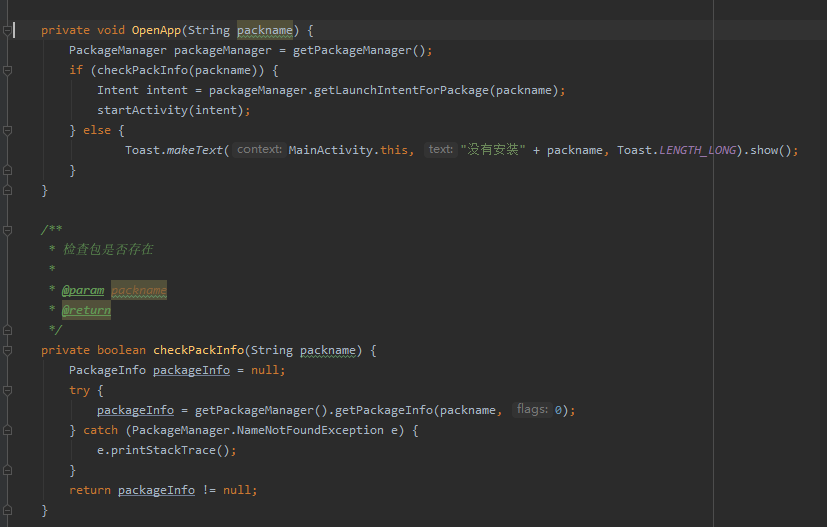Collapse the OpenApp method fold marker
This screenshot has height=527, width=827.
(8, 30)
